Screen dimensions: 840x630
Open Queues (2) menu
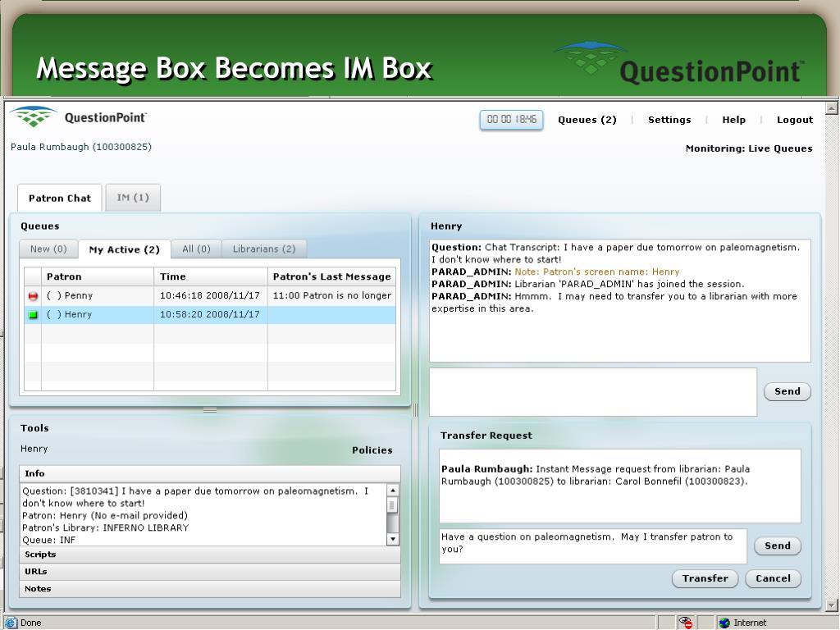(x=587, y=120)
